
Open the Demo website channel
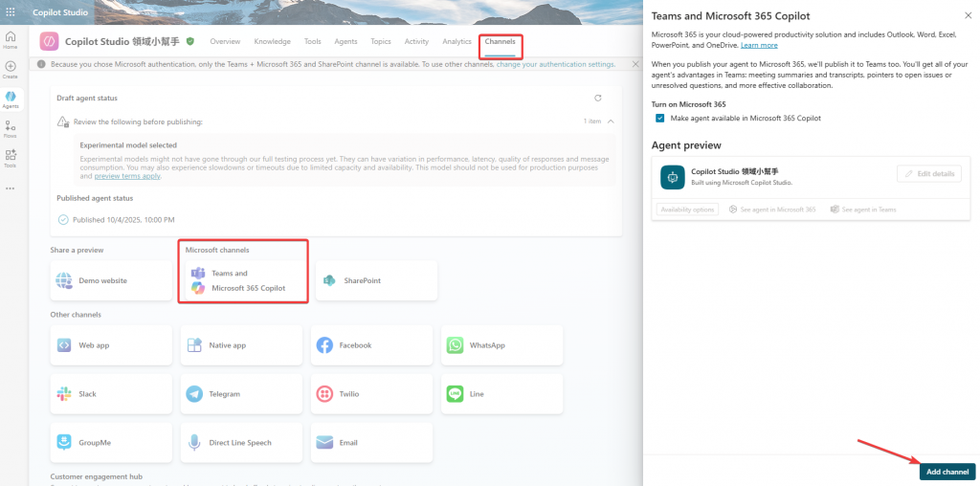pyautogui.click(x=111, y=280)
